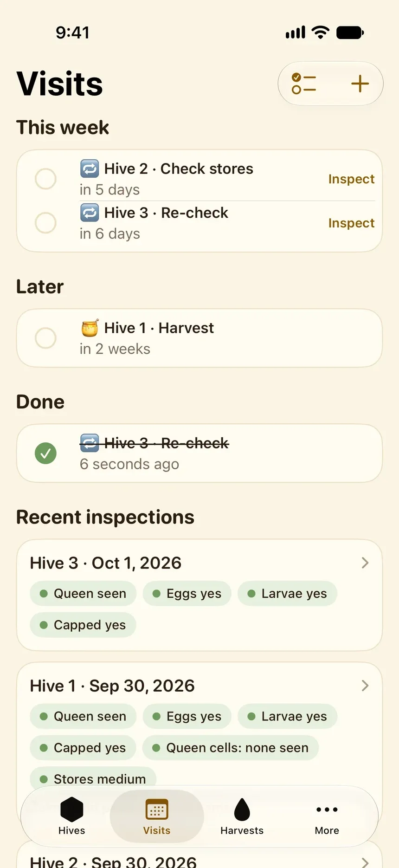This screenshot has height=868, width=399.
Task: Tap the plus icon to add visit
Action: click(x=360, y=84)
